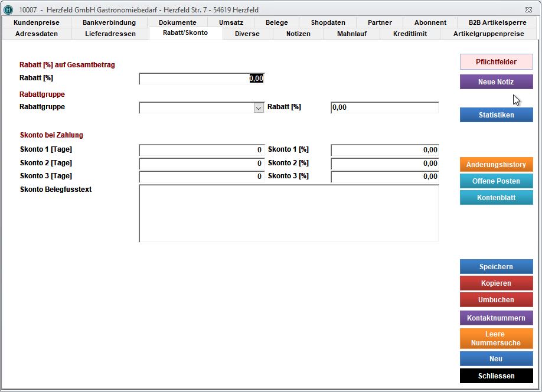Highlight Pflichtfelder with the pink button

point(496,62)
